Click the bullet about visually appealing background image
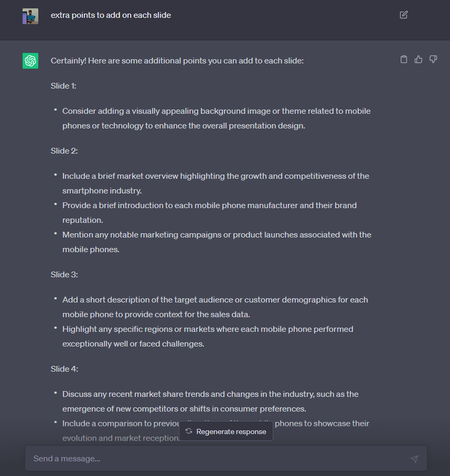The width and height of the screenshot is (450, 476). (x=216, y=118)
